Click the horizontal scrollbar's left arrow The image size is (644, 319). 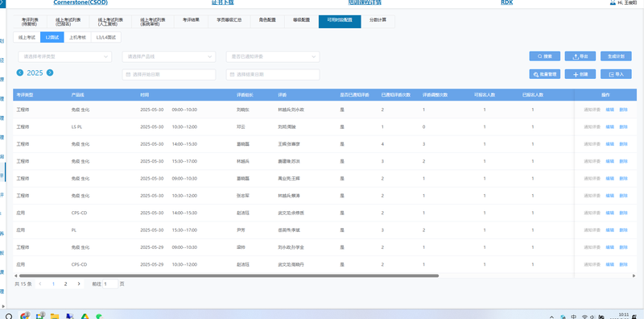tap(15, 275)
